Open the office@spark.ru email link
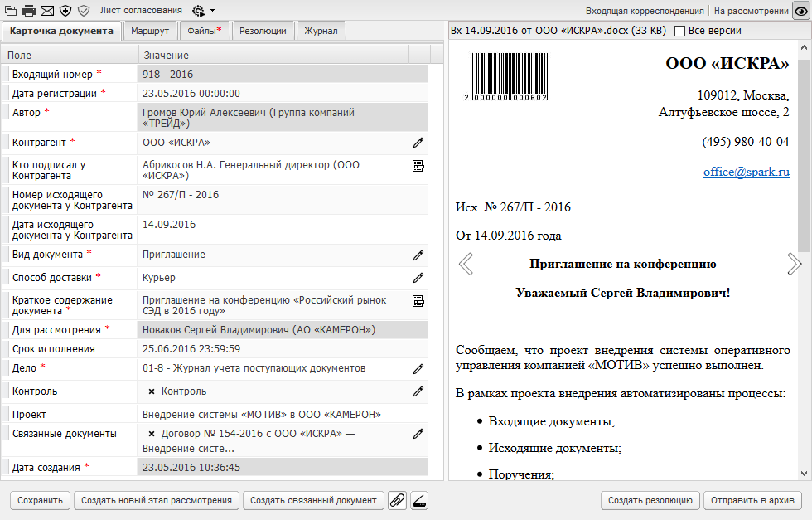Viewport: 812px width, 520px height. tap(747, 172)
